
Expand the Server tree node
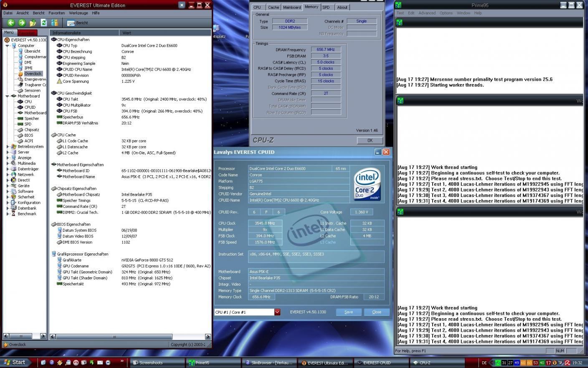tap(8, 152)
